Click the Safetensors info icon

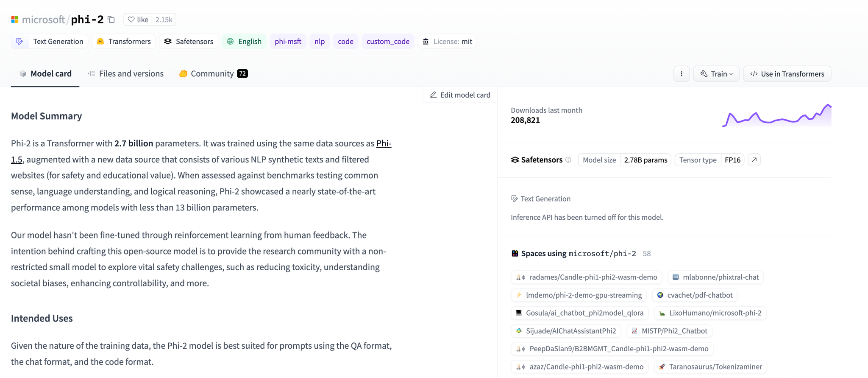[x=568, y=160]
